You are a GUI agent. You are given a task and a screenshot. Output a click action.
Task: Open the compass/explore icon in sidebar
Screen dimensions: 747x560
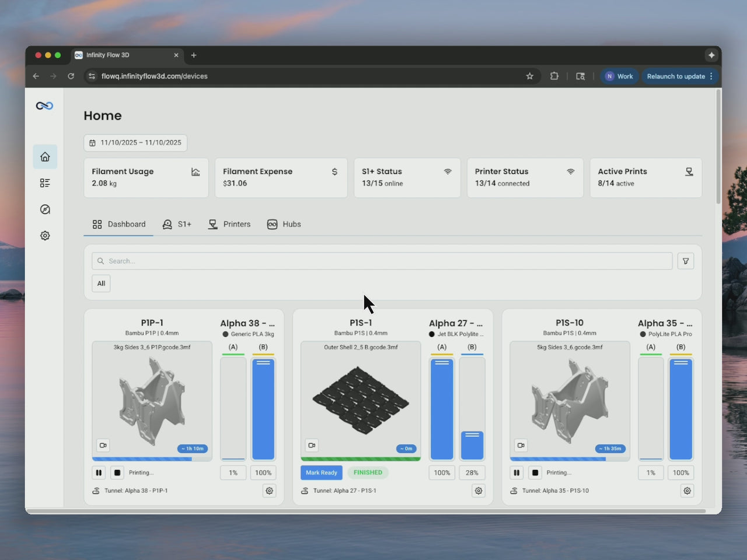pos(45,209)
